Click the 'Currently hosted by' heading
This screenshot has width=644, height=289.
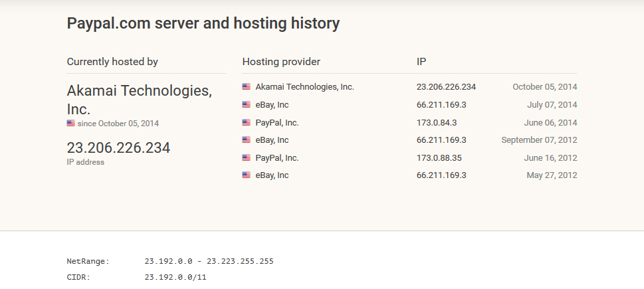[112, 62]
